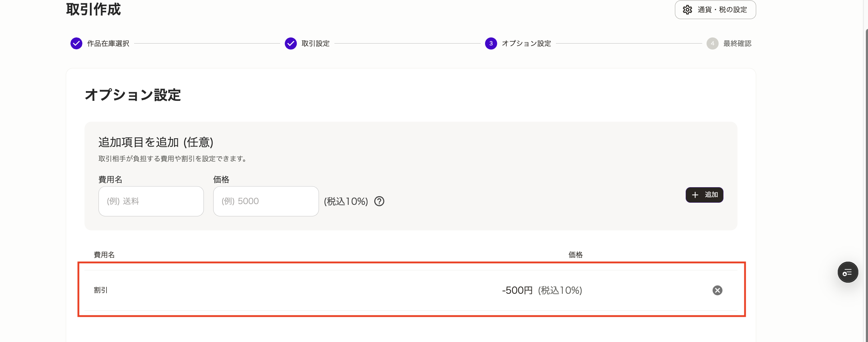This screenshot has height=342, width=868.
Task: Click the 取引作成 page title
Action: [93, 9]
